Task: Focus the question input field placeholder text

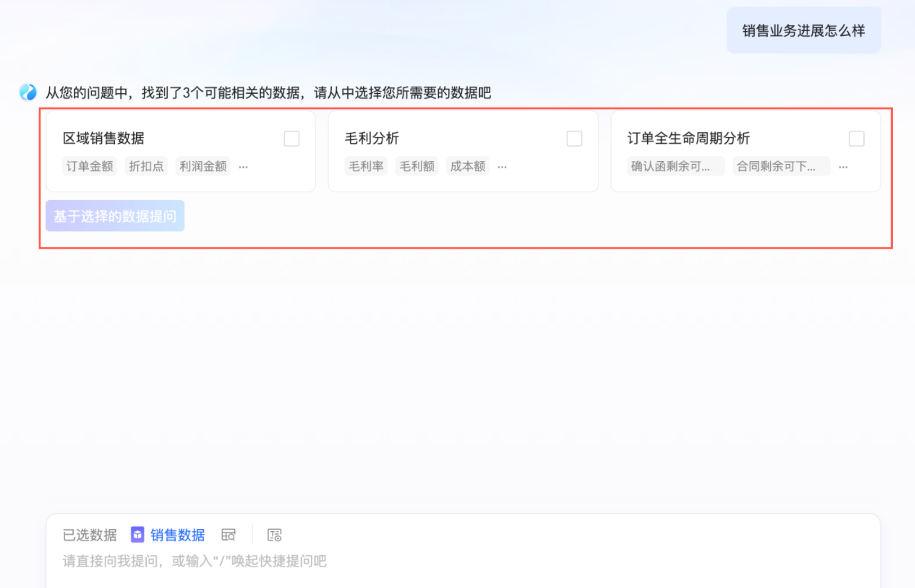Action: pyautogui.click(x=195, y=561)
